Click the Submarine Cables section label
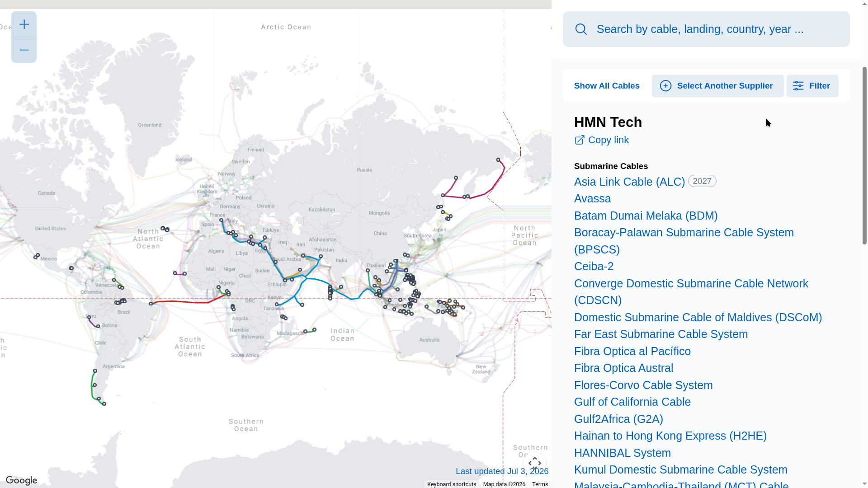The height and width of the screenshot is (488, 868). click(611, 166)
